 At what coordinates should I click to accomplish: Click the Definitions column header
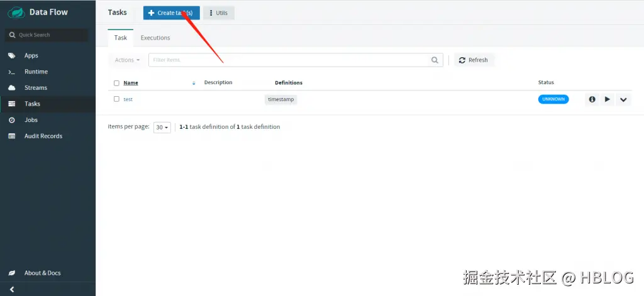289,82
